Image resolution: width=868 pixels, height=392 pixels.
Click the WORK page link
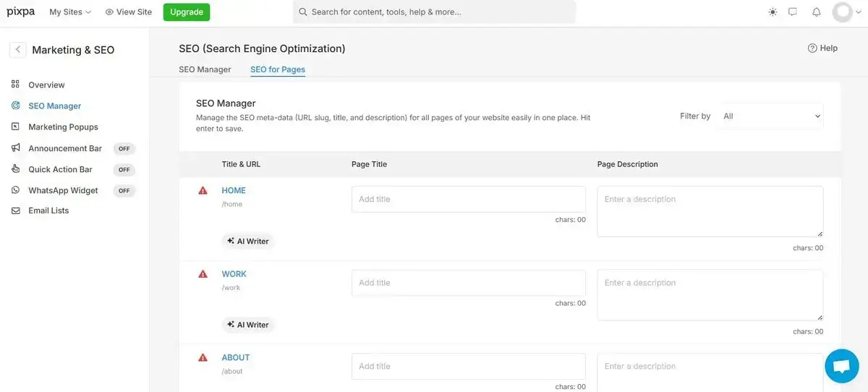(234, 274)
